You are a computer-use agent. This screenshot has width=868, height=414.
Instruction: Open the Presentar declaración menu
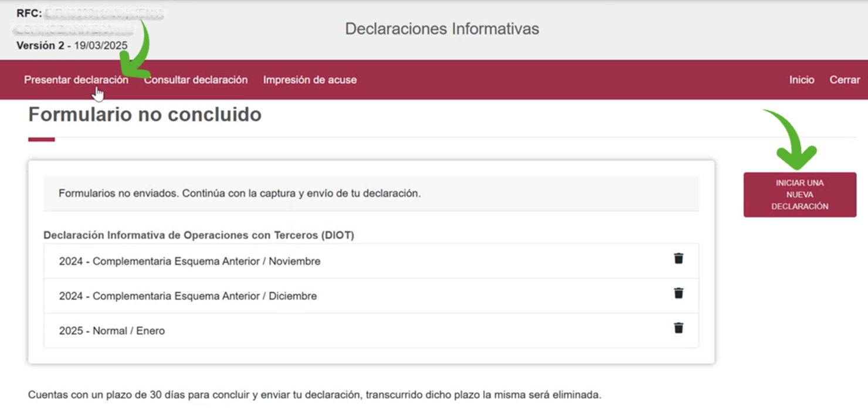point(76,80)
